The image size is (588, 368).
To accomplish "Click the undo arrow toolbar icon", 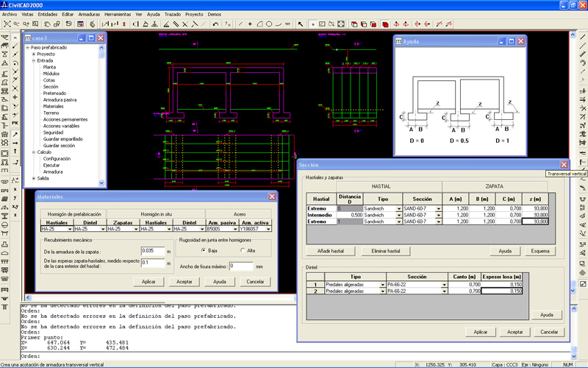I will [215, 24].
